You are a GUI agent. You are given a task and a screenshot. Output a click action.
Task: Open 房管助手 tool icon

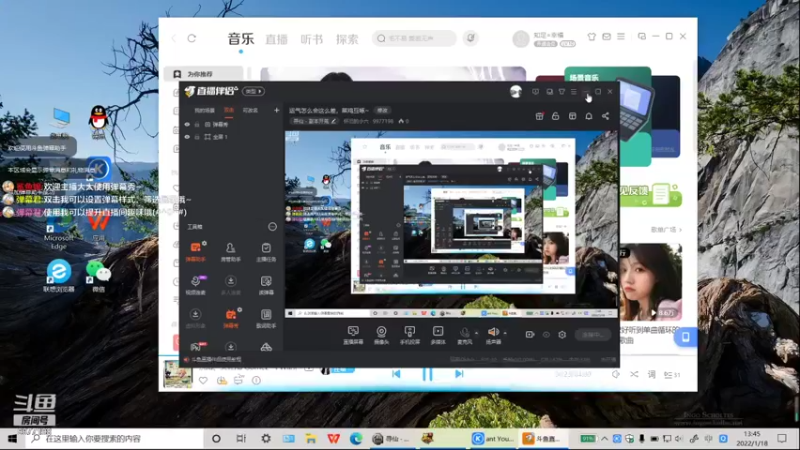(x=231, y=252)
